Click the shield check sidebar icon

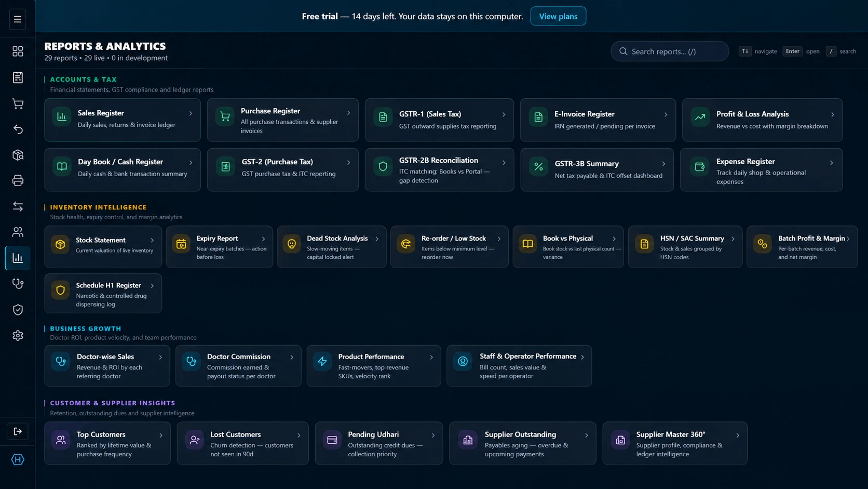pyautogui.click(x=18, y=310)
